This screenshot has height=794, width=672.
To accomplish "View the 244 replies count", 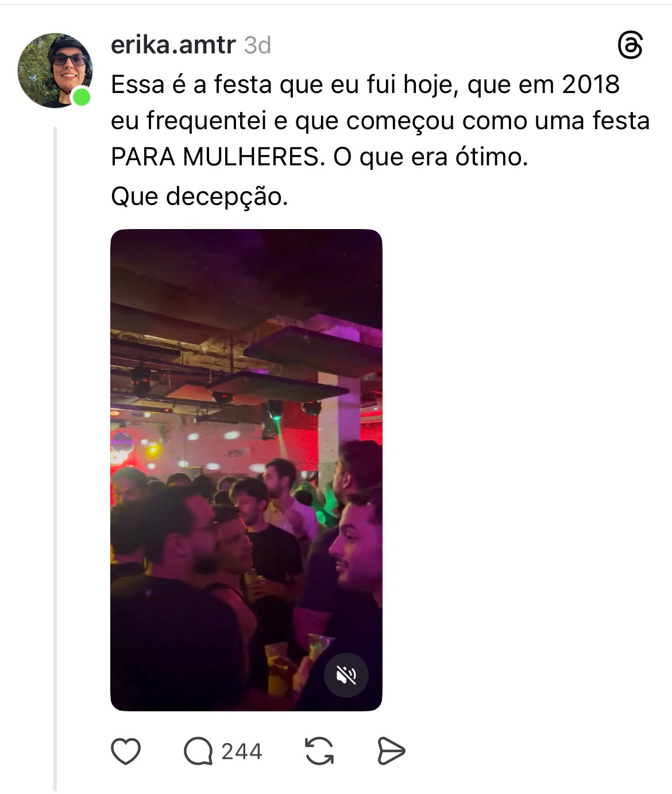I will point(242,752).
